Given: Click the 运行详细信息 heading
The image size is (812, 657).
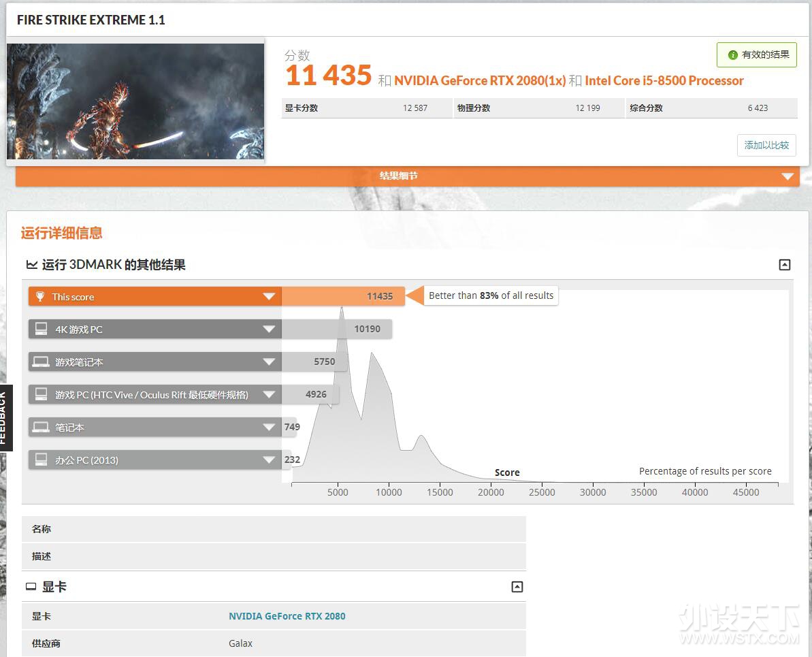Looking at the screenshot, I should point(62,233).
